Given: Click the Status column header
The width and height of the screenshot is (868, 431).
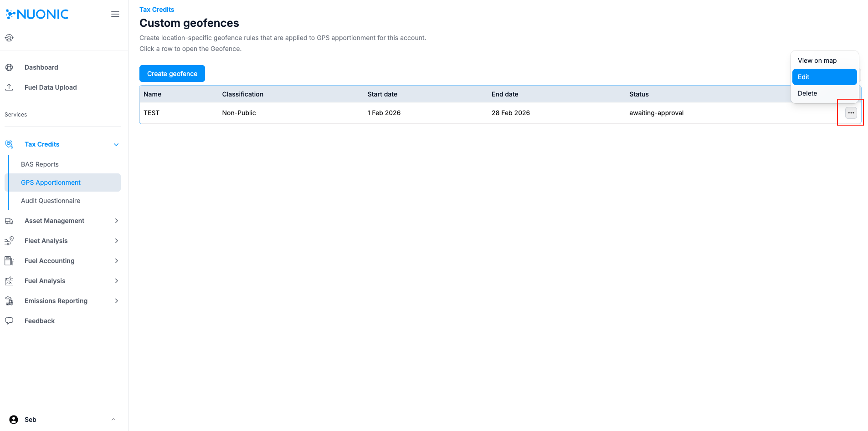Looking at the screenshot, I should [x=639, y=94].
